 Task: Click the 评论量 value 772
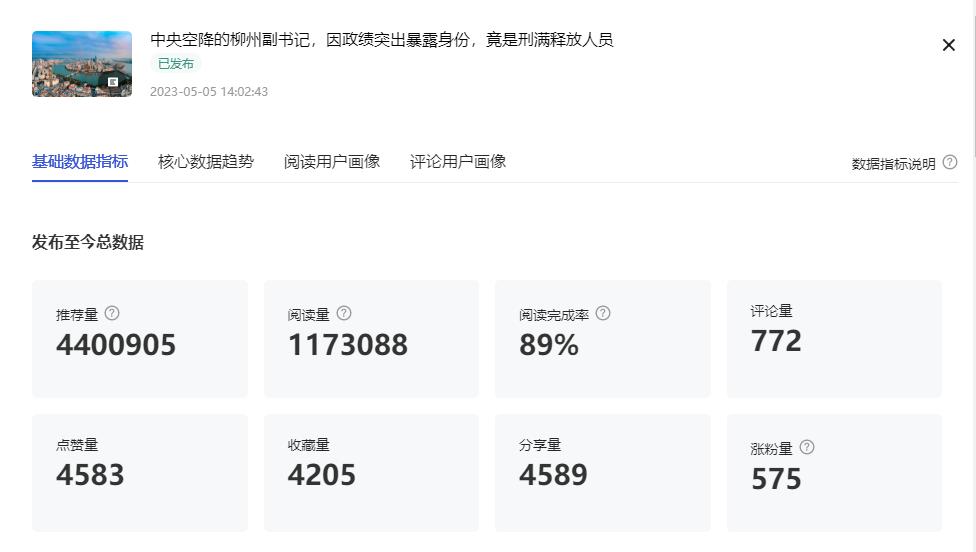[x=776, y=341]
